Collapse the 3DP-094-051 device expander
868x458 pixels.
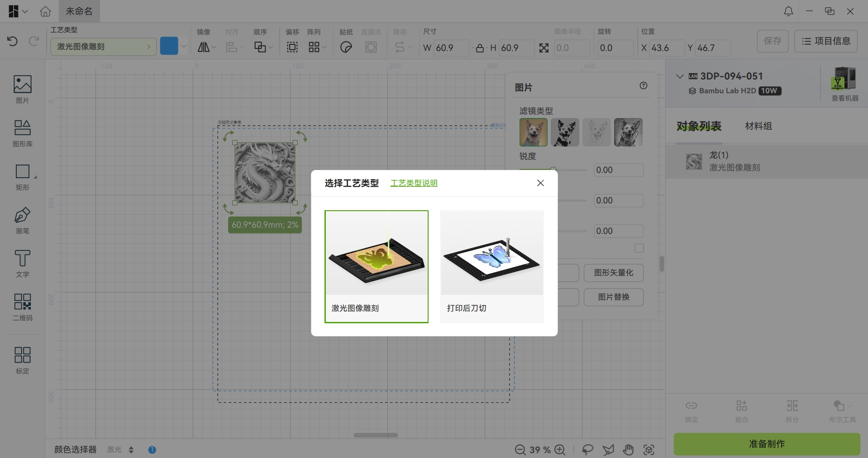[679, 76]
